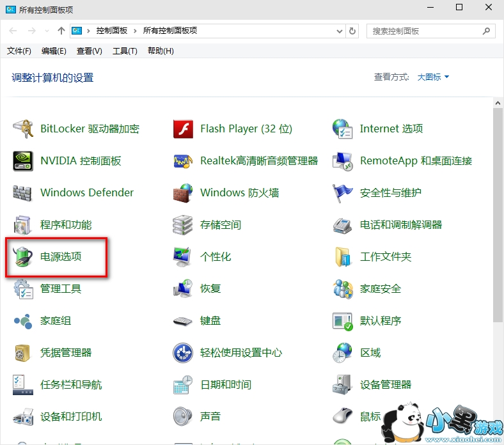Open the 默认程序 icon
Screen dimensions: 504x445
click(x=343, y=322)
